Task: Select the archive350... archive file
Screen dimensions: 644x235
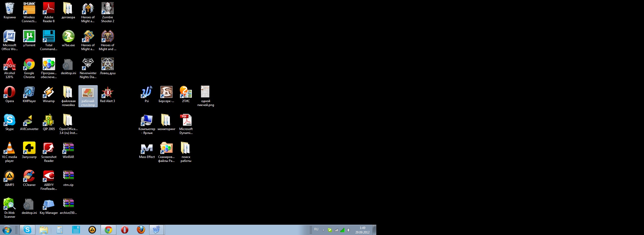Action: [68, 206]
